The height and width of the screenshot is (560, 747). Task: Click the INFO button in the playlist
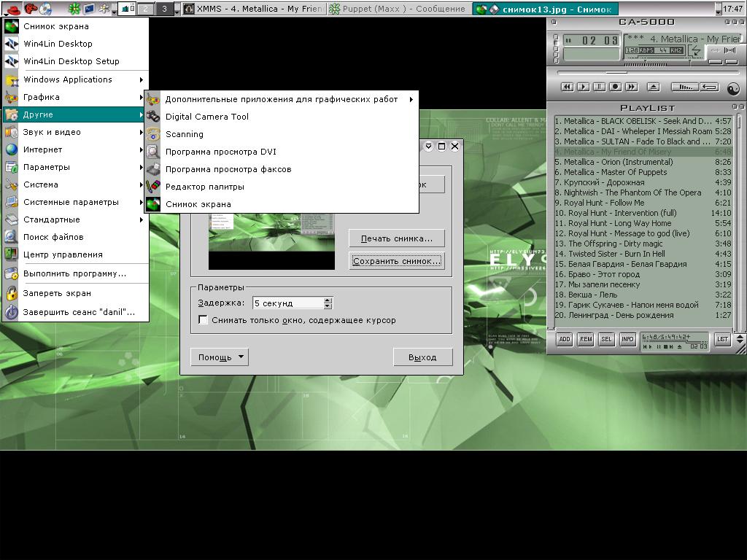click(x=627, y=339)
